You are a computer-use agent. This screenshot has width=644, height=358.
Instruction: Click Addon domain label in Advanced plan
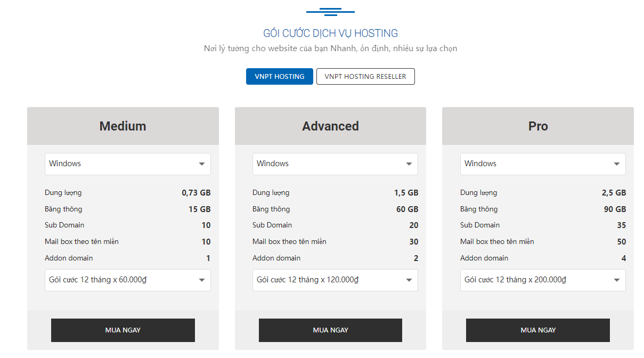[x=276, y=258]
